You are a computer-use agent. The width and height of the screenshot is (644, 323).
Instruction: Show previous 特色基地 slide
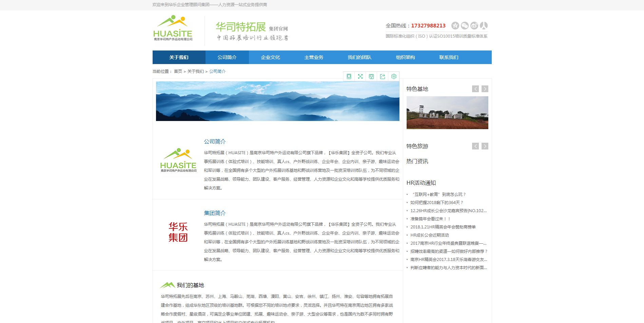[475, 89]
